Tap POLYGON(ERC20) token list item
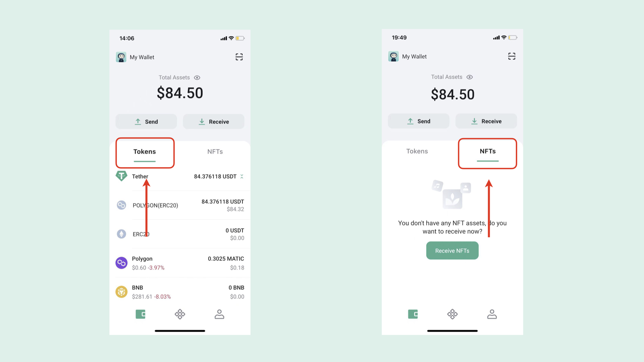Screen dimensions: 644x362 tap(180, 205)
